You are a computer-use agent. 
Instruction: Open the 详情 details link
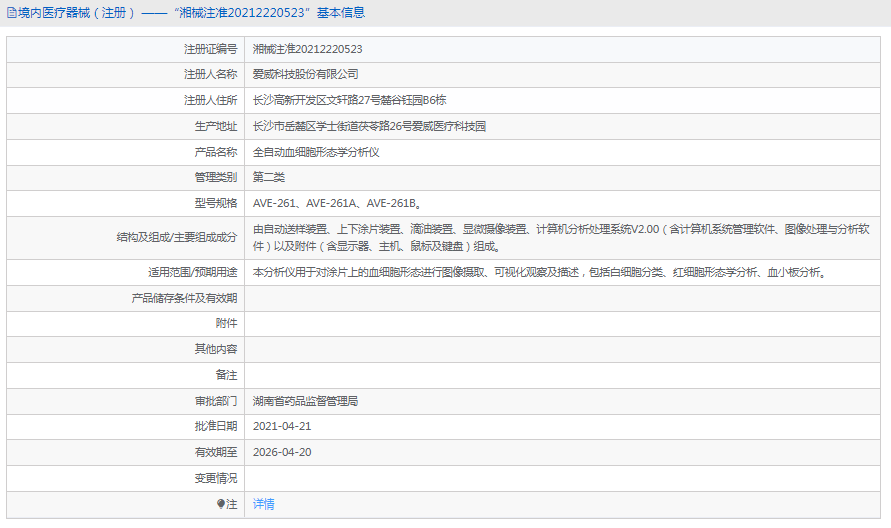[x=264, y=504]
